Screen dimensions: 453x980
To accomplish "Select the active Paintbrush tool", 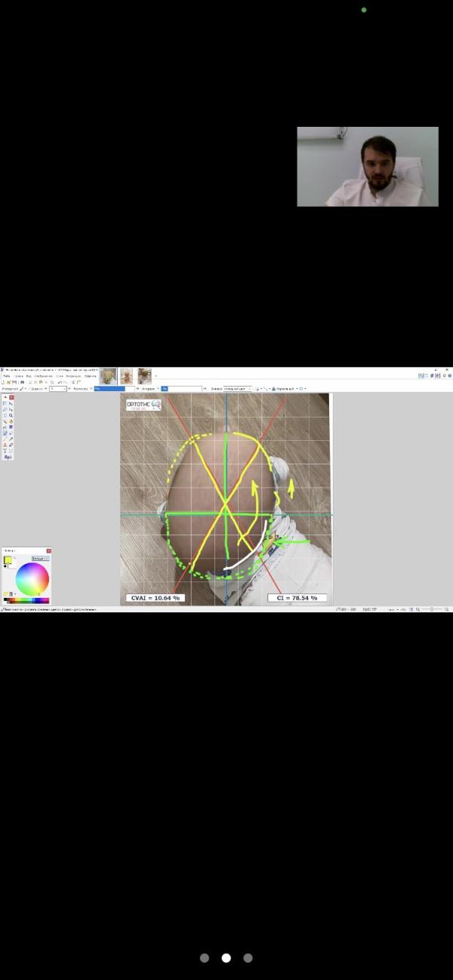I will point(5,433).
